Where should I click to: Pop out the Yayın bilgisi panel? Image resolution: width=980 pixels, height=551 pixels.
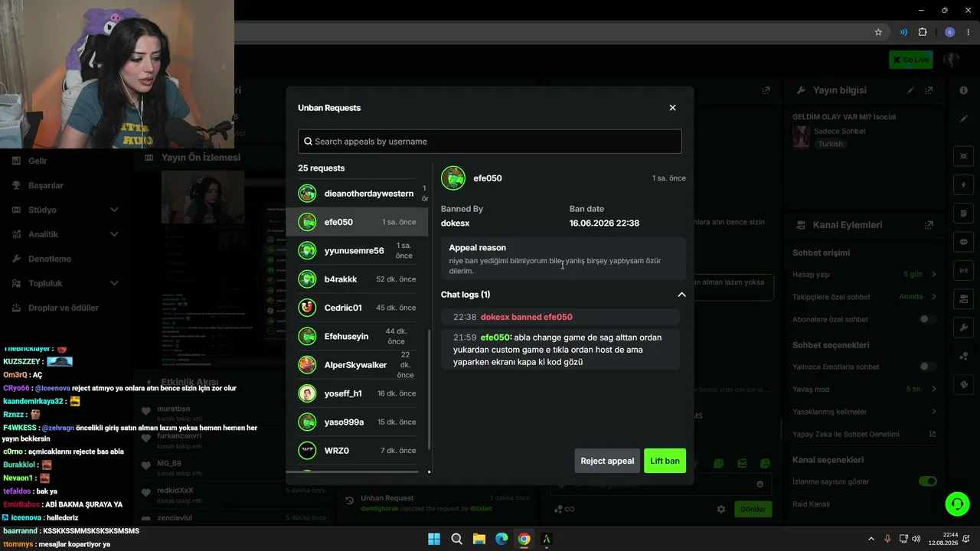coord(929,90)
